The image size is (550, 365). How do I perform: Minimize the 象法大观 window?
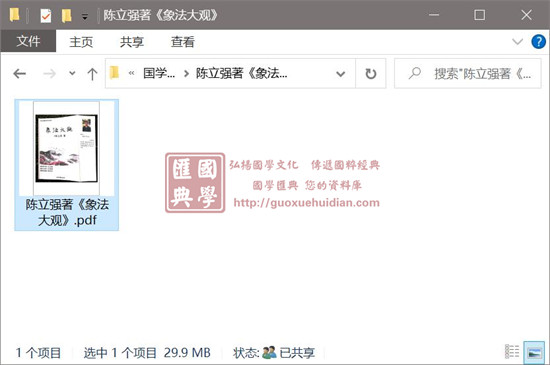[x=434, y=15]
